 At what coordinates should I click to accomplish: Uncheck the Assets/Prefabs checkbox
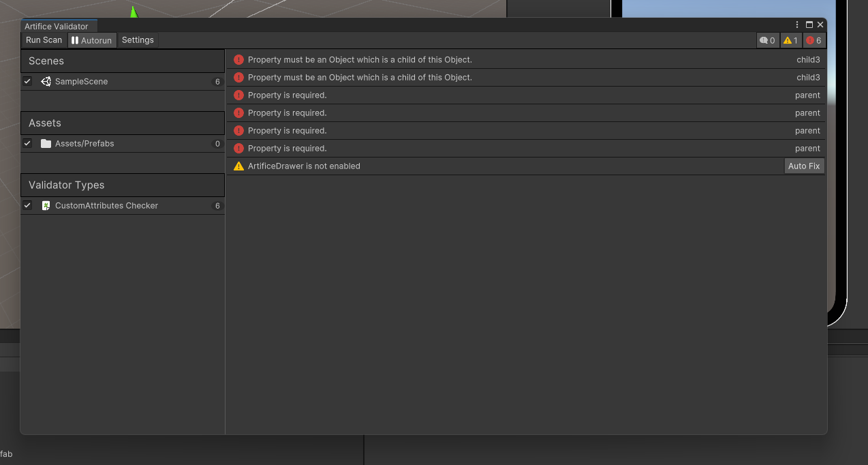pyautogui.click(x=27, y=143)
